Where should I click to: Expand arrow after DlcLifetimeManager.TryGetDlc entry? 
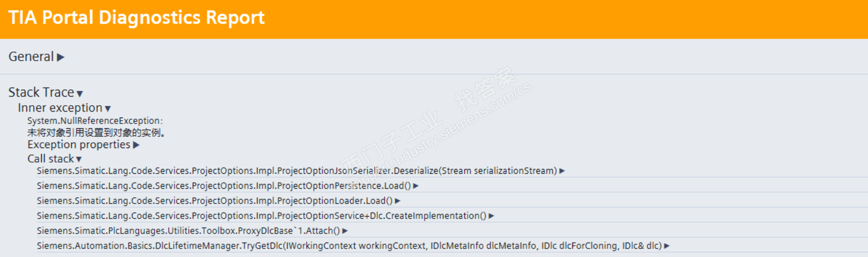click(x=667, y=246)
